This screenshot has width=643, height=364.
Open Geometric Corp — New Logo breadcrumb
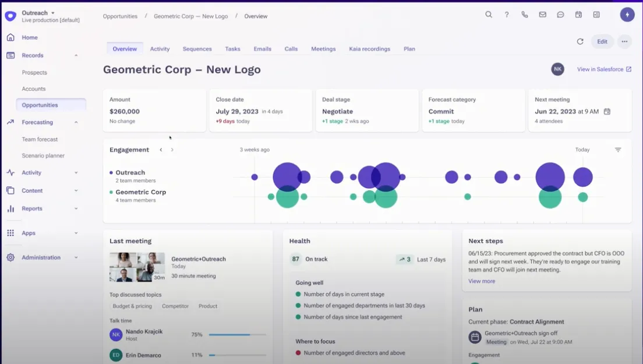point(190,16)
